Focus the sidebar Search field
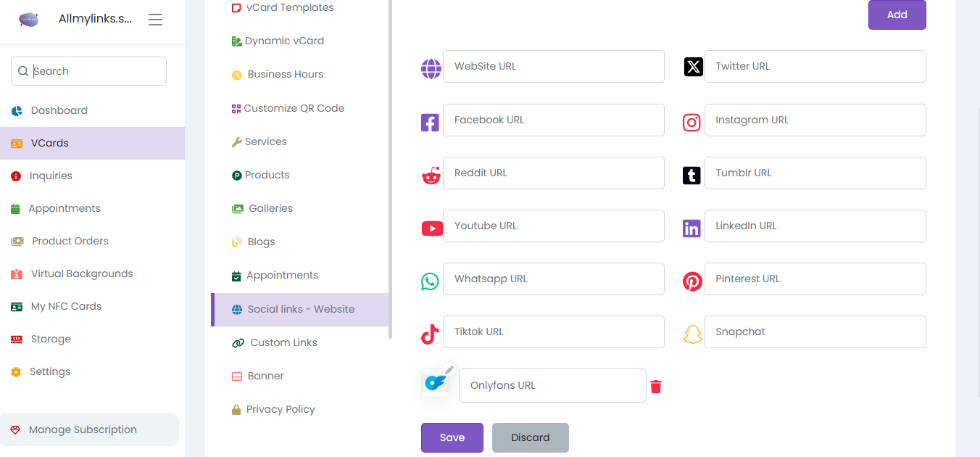980x457 pixels. pyautogui.click(x=88, y=71)
